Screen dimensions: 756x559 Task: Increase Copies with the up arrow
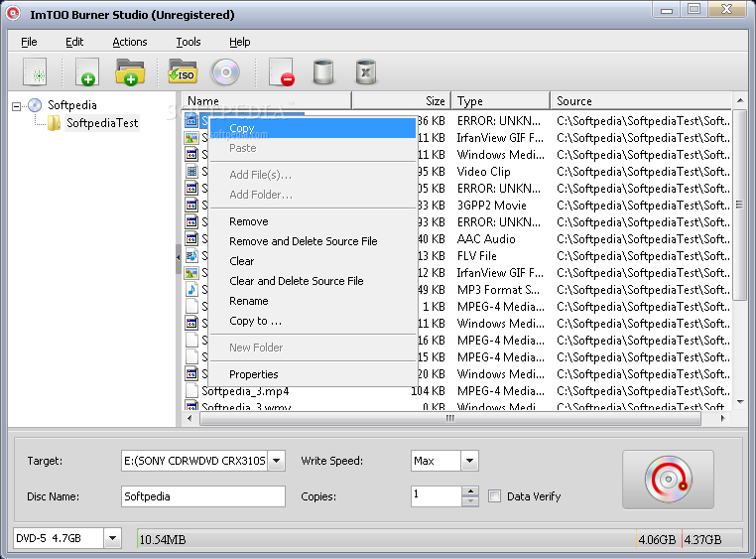470,491
